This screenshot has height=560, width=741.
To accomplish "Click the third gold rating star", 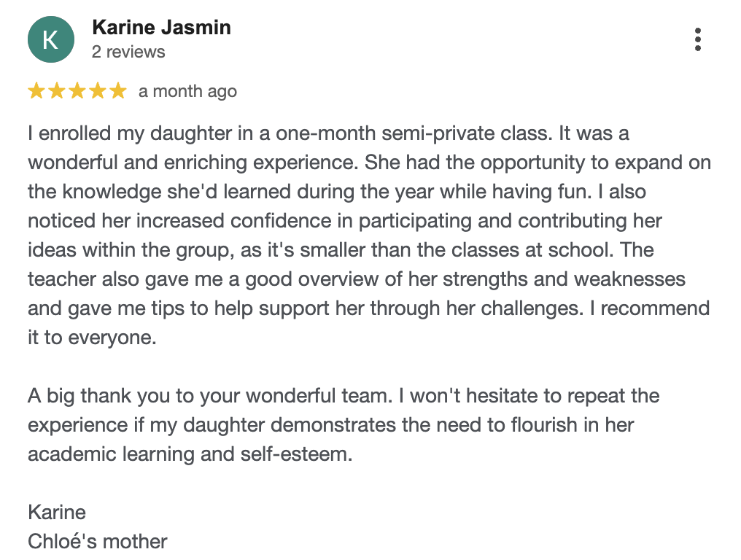I will coord(77,90).
